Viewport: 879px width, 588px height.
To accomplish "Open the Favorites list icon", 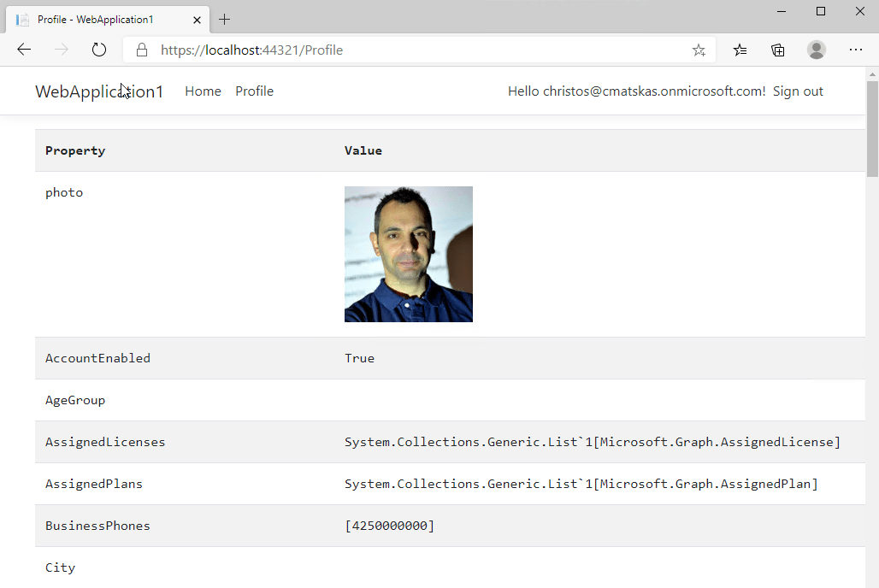I will 740,50.
